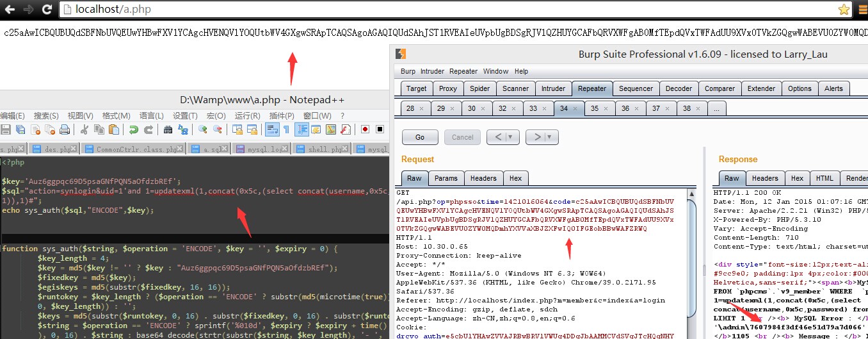This screenshot has width=868, height=339.
Task: Open User Defined Language icon in Notepad++
Action: point(316,129)
